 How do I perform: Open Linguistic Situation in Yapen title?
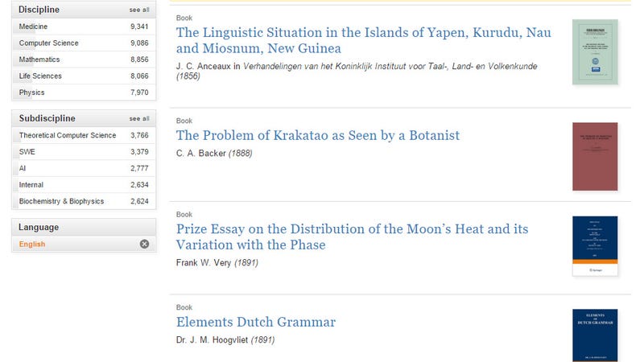(x=364, y=40)
